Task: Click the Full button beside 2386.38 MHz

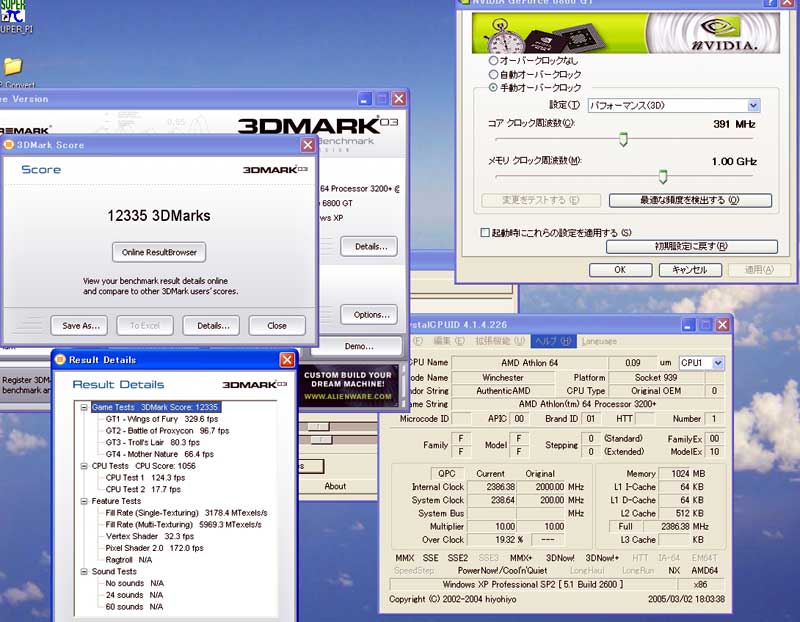Action: [x=626, y=527]
